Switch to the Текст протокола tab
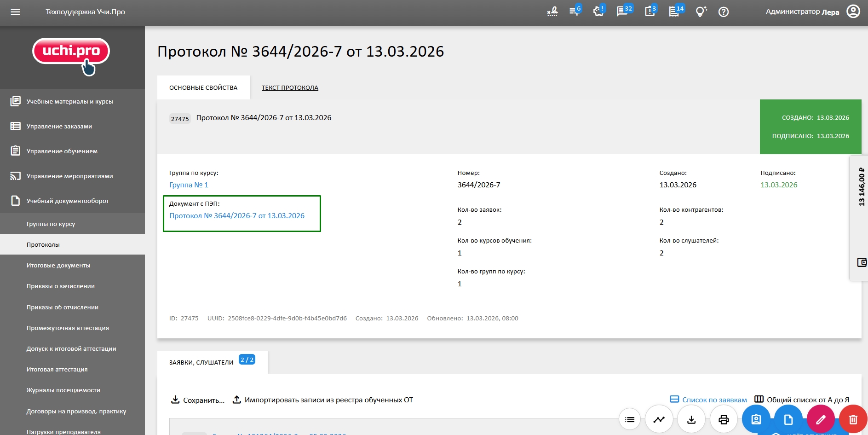 (290, 87)
